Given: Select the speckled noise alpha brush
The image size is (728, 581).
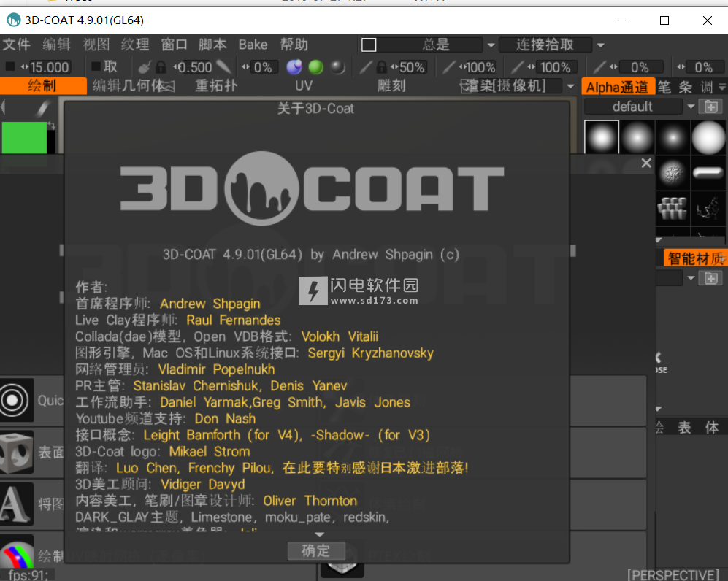Looking at the screenshot, I should (x=673, y=173).
